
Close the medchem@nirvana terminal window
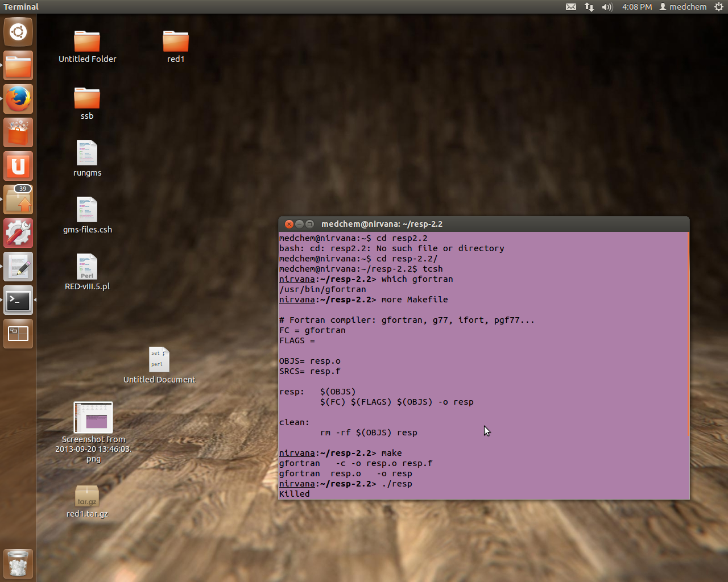(289, 224)
